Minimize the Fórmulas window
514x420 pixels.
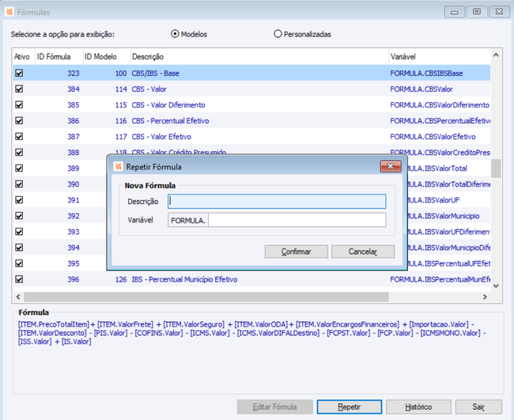click(x=455, y=12)
